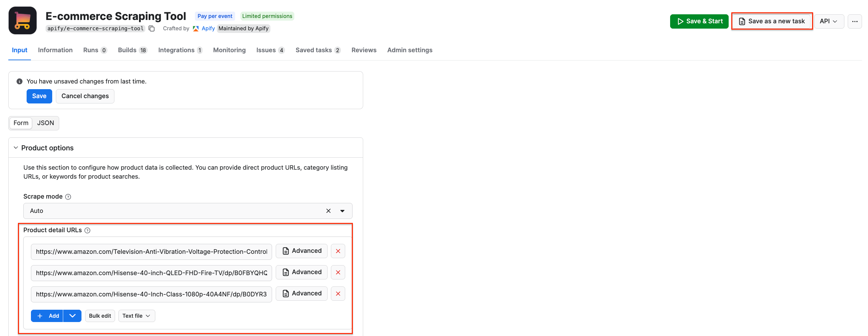Open Advanced settings for Television-Anti-Vibration URL
This screenshot has height=336, width=868.
tap(302, 251)
